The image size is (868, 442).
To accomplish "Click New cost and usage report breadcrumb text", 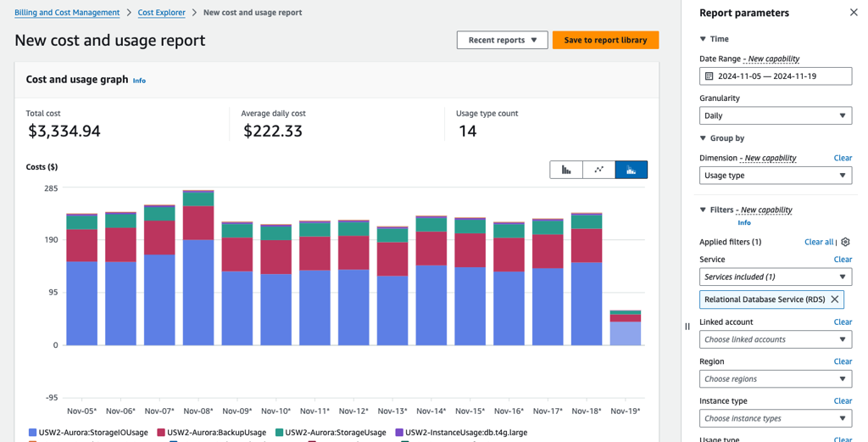I will (253, 12).
